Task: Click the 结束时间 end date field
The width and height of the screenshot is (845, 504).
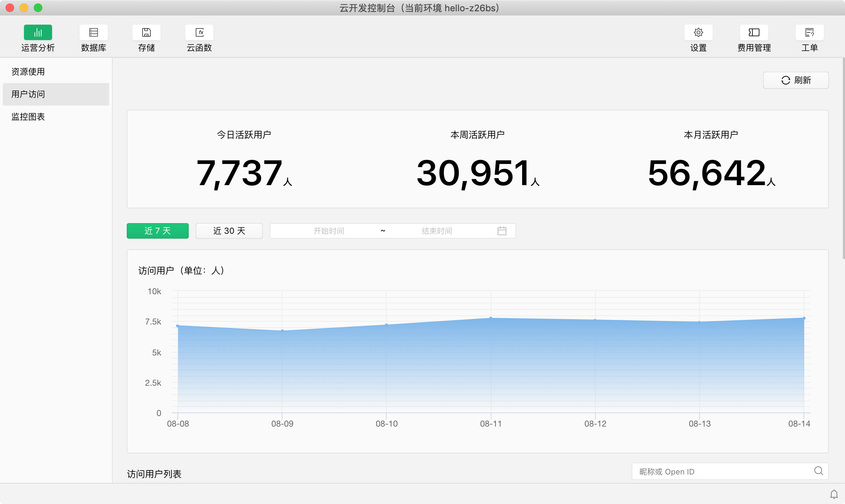Action: (437, 231)
